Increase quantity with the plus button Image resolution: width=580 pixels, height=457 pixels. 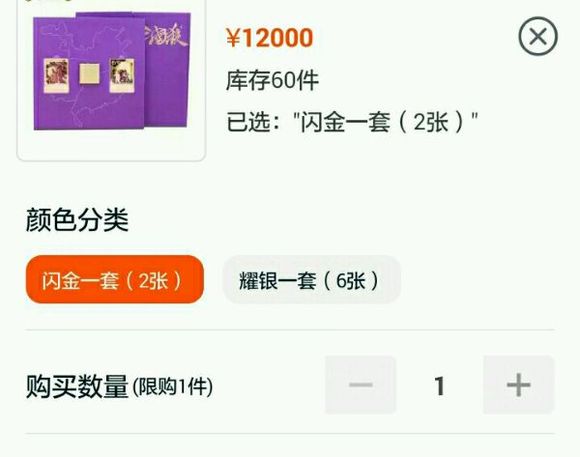coord(519,385)
